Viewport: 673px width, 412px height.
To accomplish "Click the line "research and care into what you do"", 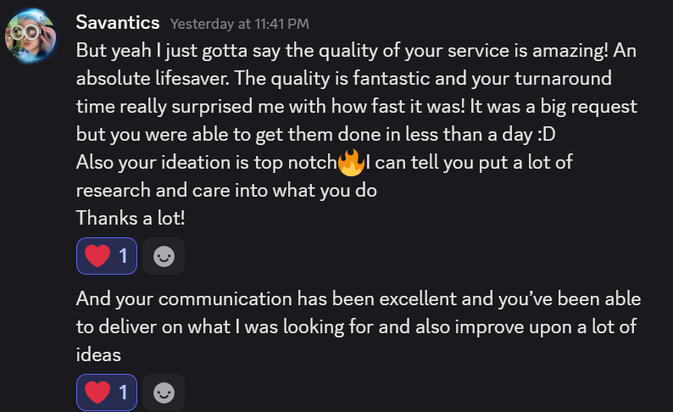I will [x=226, y=190].
